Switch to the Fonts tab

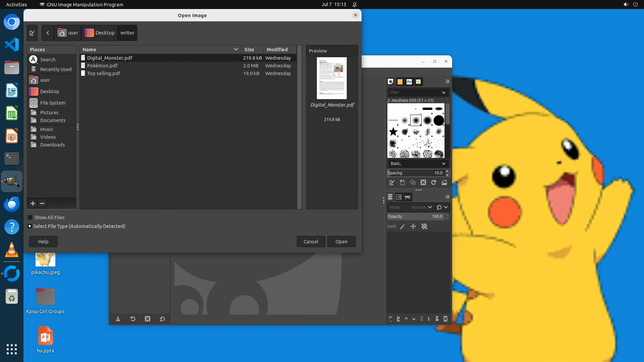coord(409,81)
